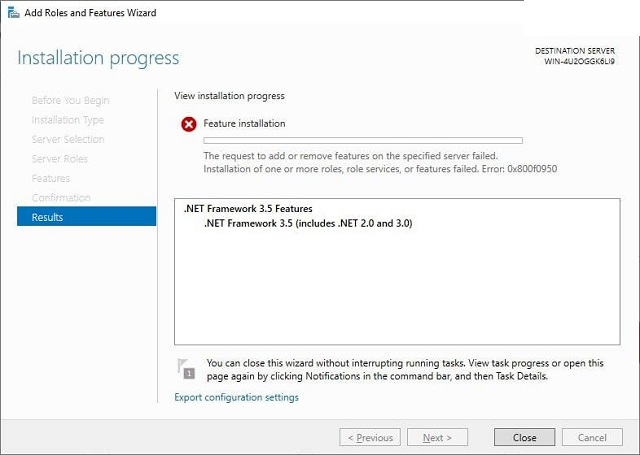Image resolution: width=640 pixels, height=455 pixels.
Task: Select the Server Selection step in sidebar
Action: [68, 139]
